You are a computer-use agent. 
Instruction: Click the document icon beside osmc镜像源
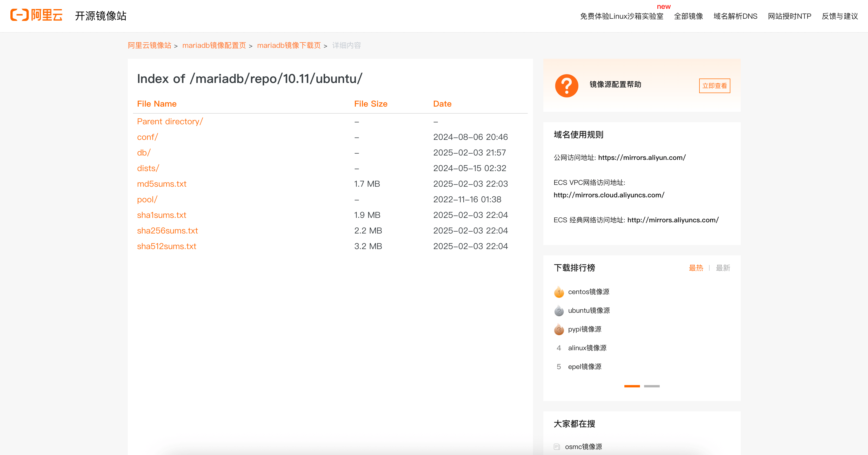pos(557,447)
